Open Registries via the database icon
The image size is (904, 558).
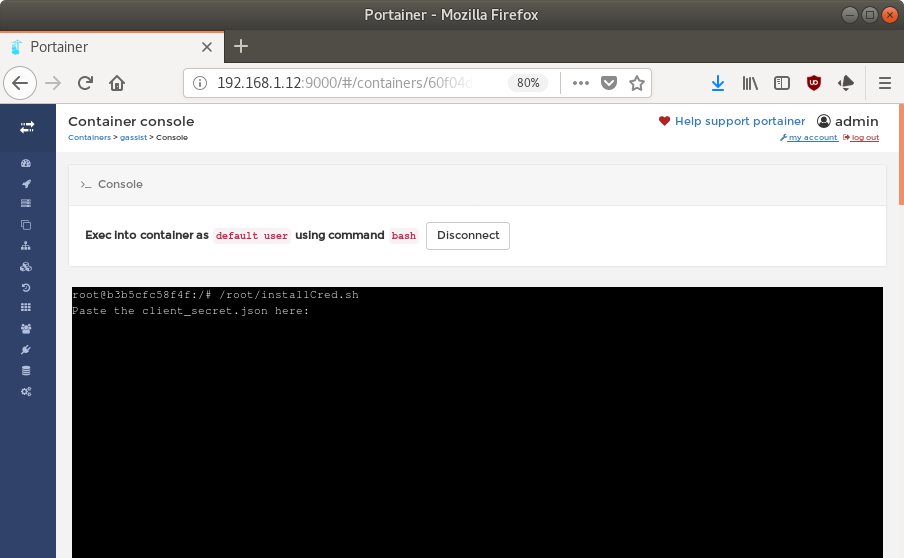coord(26,371)
